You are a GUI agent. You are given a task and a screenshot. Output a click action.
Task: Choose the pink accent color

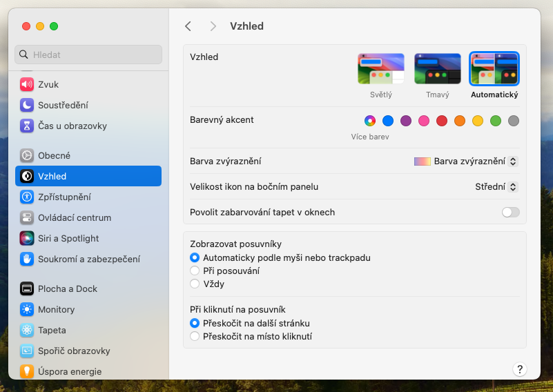coord(424,121)
